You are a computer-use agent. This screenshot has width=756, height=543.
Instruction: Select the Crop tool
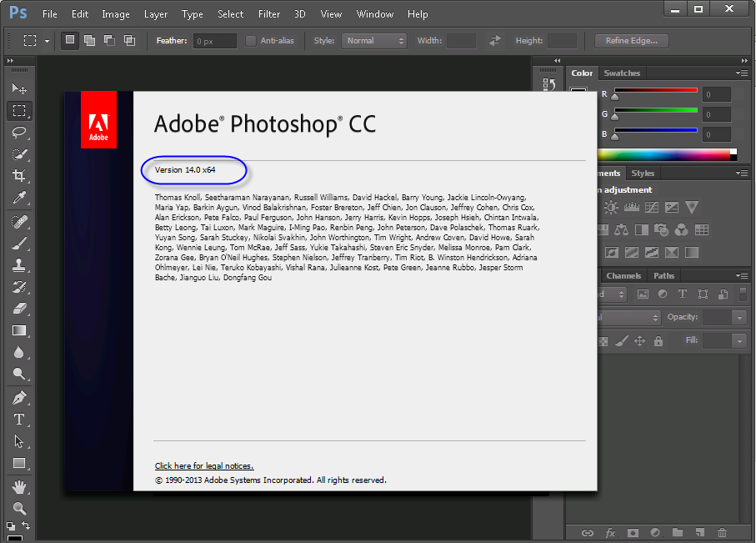(x=19, y=175)
